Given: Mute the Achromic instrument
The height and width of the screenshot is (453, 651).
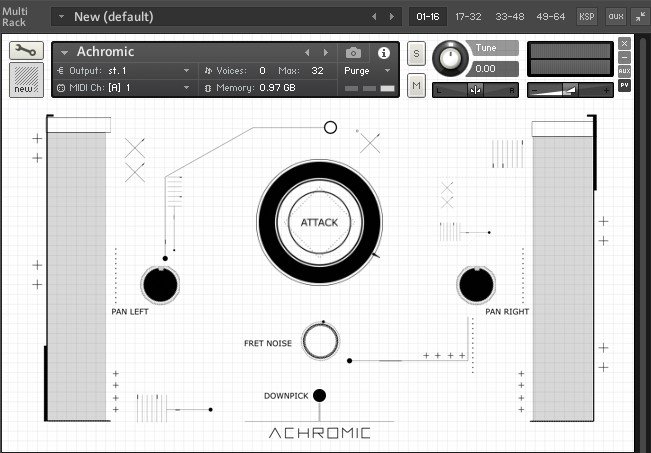Looking at the screenshot, I should (416, 86).
